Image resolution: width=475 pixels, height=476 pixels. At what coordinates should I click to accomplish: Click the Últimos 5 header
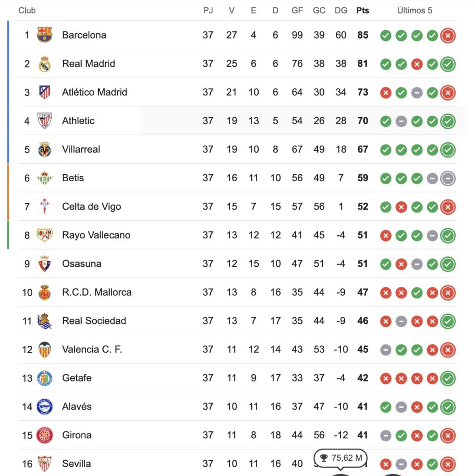[415, 11]
